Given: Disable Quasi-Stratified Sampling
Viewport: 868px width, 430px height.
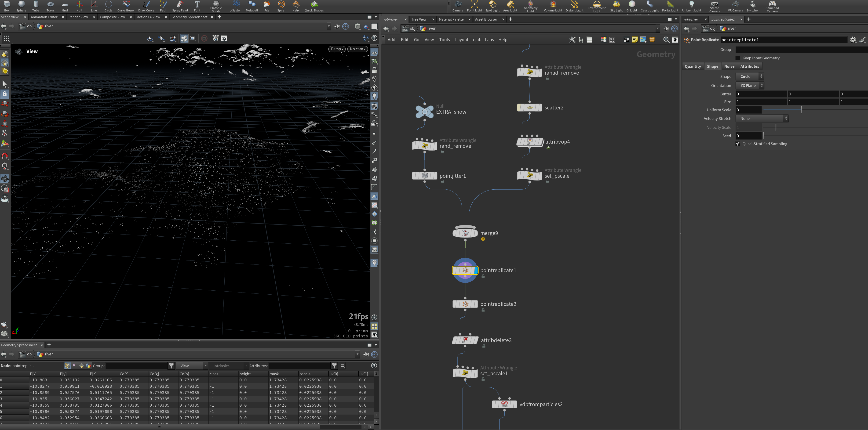Looking at the screenshot, I should tap(738, 144).
